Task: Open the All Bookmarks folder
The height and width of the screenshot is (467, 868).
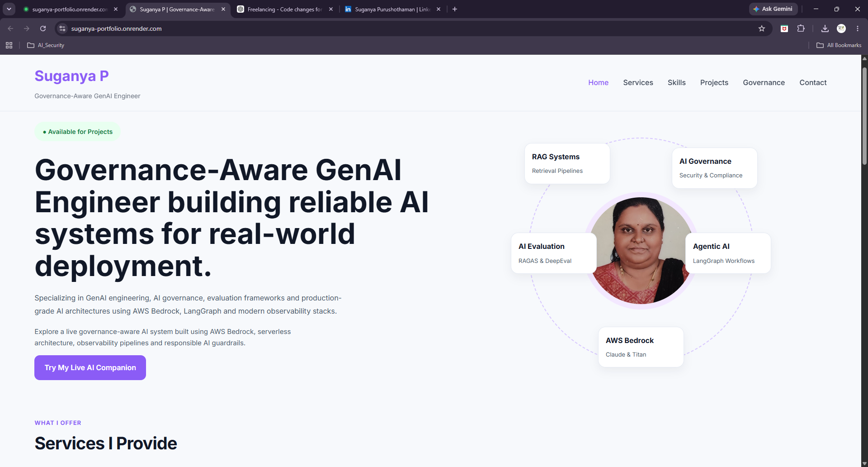Action: pos(839,45)
